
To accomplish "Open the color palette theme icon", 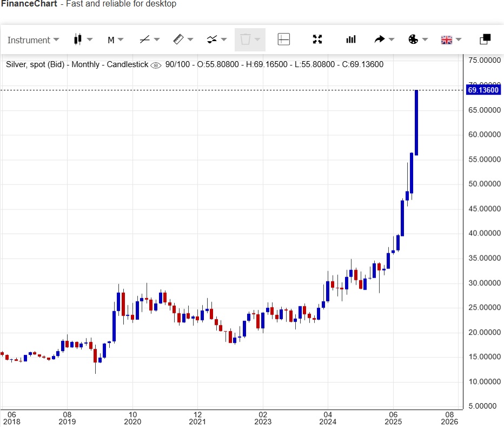I will pyautogui.click(x=413, y=39).
